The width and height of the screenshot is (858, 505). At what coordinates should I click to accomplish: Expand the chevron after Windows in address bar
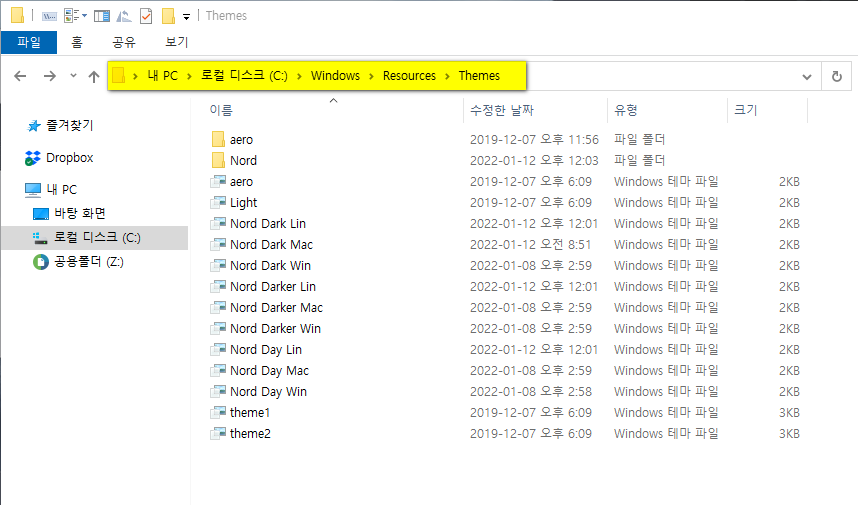coord(372,76)
